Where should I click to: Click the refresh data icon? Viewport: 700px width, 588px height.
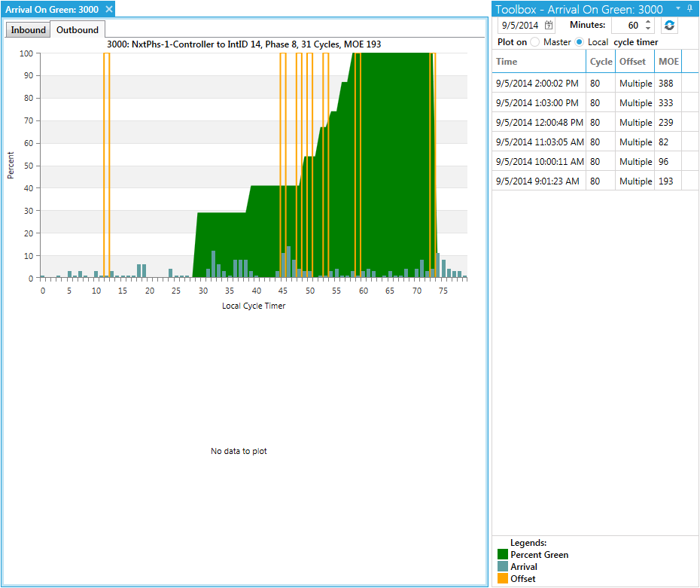click(669, 26)
